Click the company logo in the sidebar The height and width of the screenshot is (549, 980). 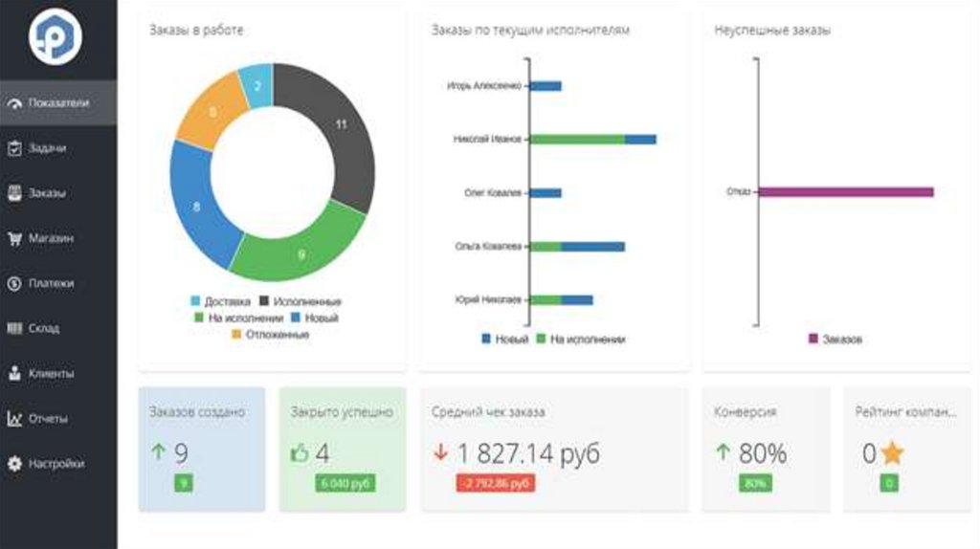coord(55,37)
